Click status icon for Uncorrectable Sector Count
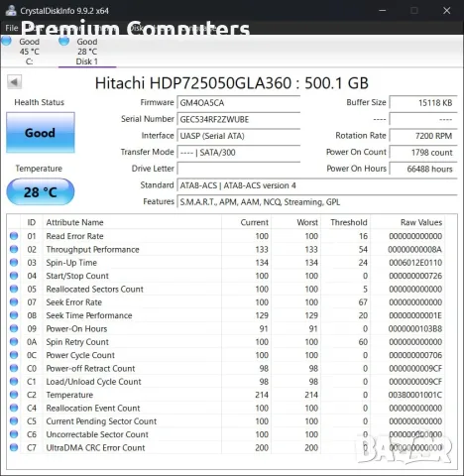This screenshot has width=464, height=476. coord(14,434)
